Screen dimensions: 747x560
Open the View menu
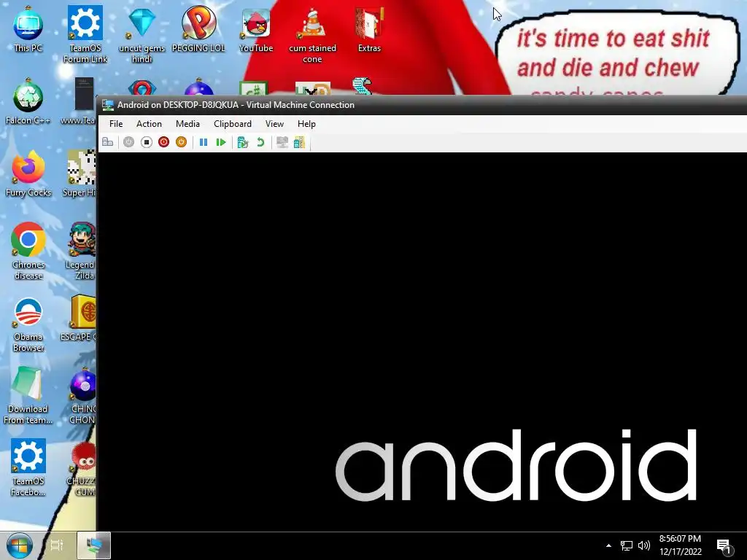[274, 124]
